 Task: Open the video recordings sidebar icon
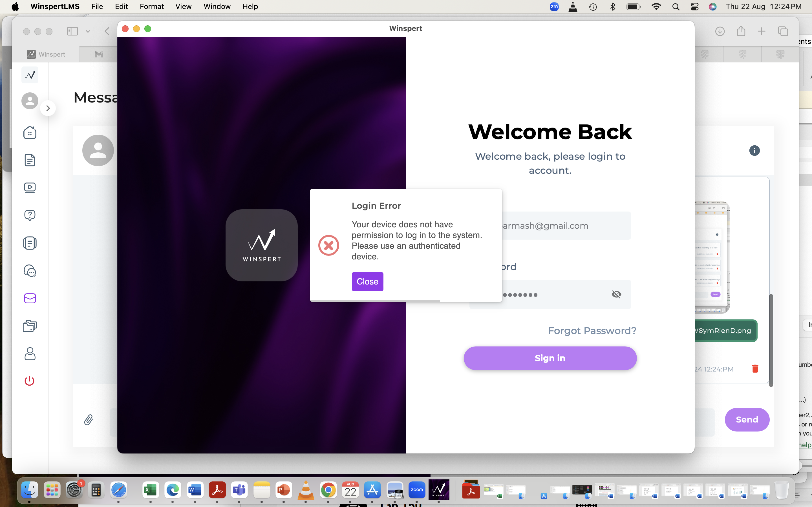(30, 188)
